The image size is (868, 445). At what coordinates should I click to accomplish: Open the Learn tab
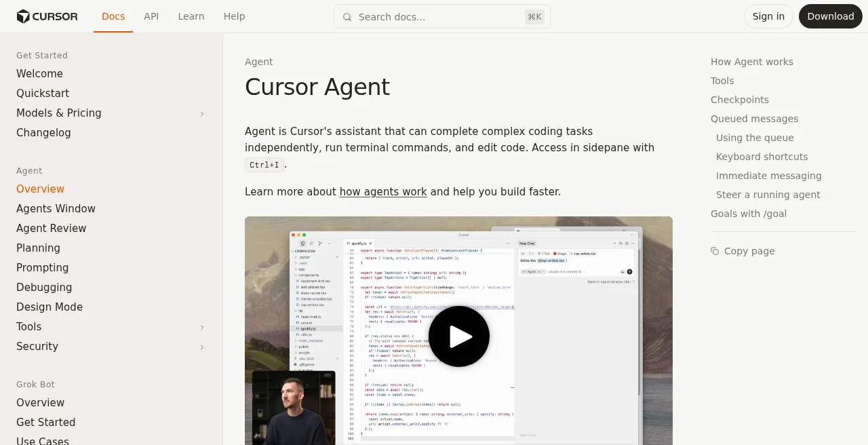click(191, 16)
